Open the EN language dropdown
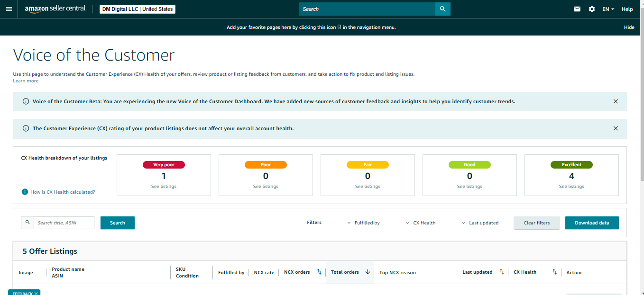 [608, 9]
